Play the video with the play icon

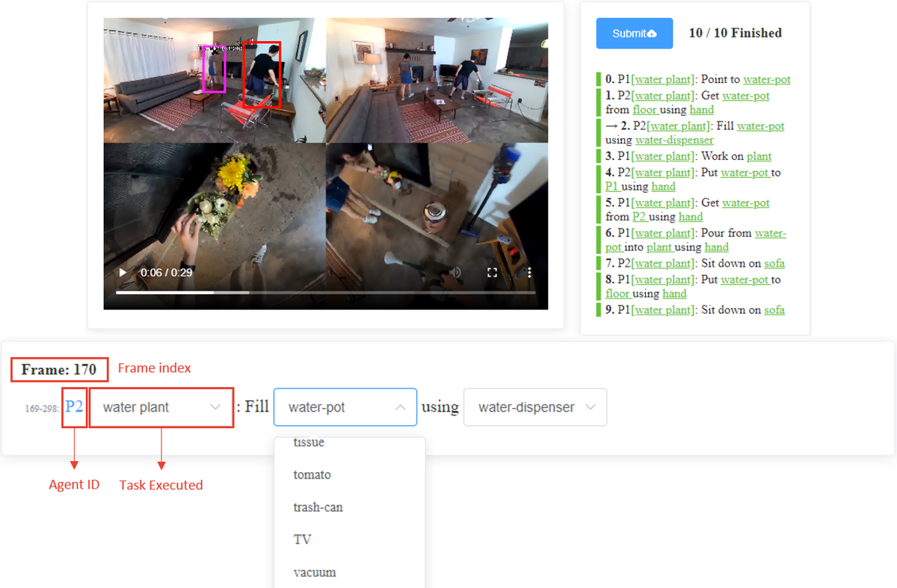123,273
